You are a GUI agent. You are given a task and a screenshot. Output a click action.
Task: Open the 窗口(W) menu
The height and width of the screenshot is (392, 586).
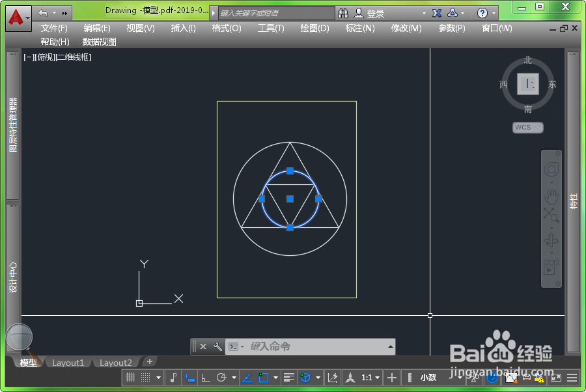pyautogui.click(x=497, y=29)
